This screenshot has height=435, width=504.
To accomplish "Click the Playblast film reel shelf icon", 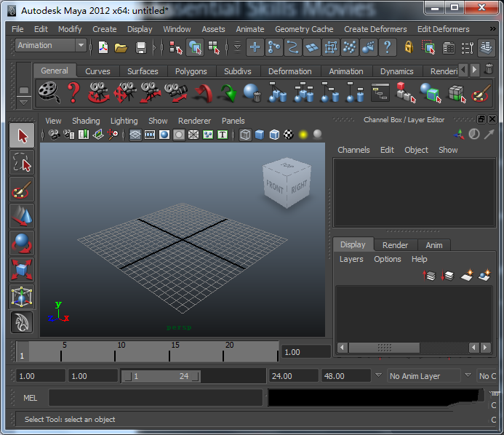I will (x=49, y=92).
